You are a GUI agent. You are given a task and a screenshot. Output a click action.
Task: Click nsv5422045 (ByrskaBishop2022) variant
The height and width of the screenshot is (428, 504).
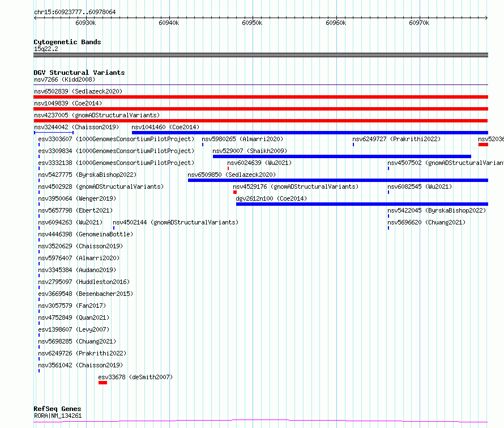tap(437, 210)
